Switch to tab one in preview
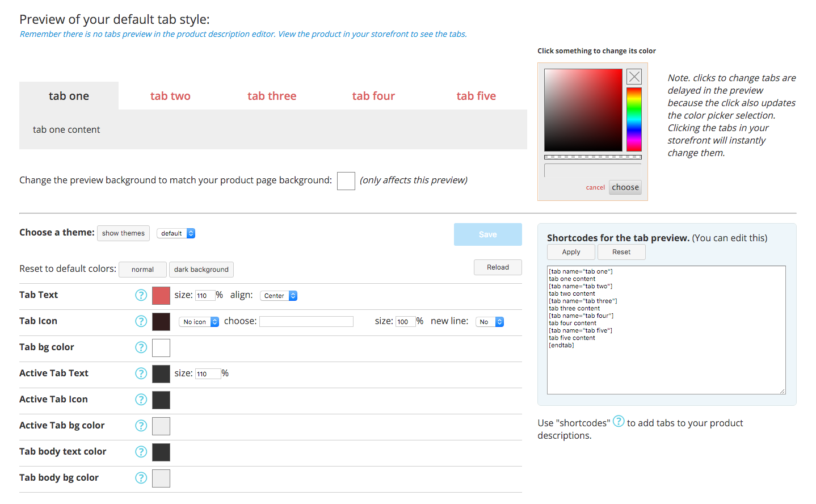This screenshot has width=816, height=504. 69,96
